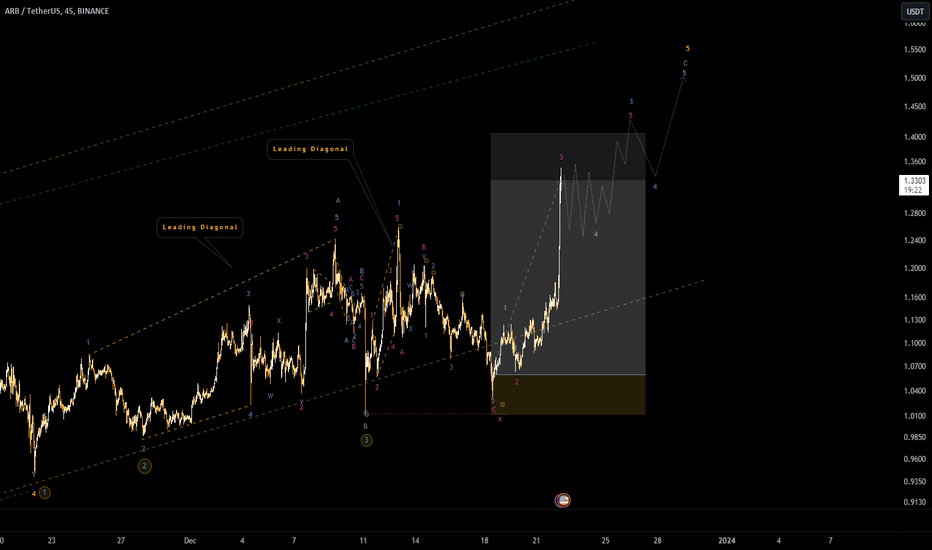Viewport: 932px width, 550px height.
Task: Click the 1.1000 price axis label
Action: tap(915, 343)
